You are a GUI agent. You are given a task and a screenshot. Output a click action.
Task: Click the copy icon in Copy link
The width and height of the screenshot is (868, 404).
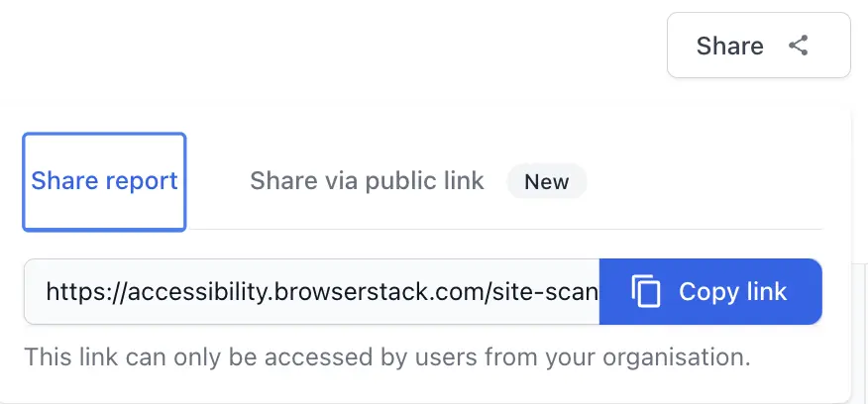point(646,292)
